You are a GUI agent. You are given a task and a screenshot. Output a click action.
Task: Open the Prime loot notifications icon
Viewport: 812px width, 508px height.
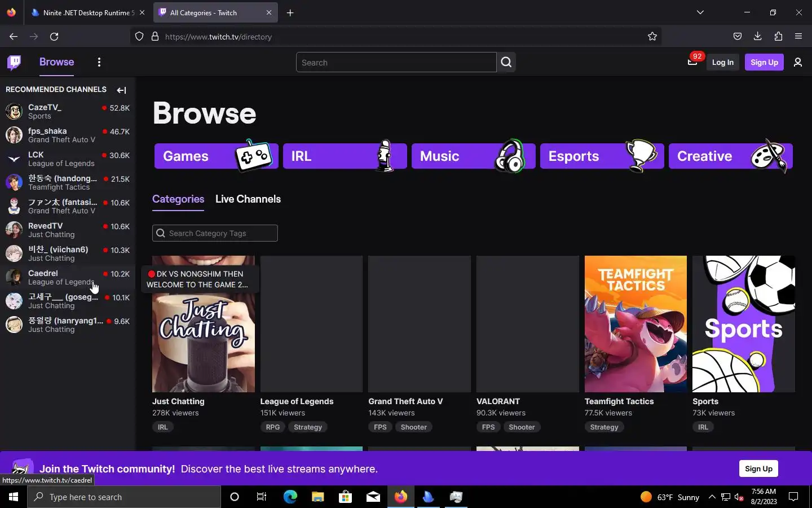pyautogui.click(x=692, y=62)
